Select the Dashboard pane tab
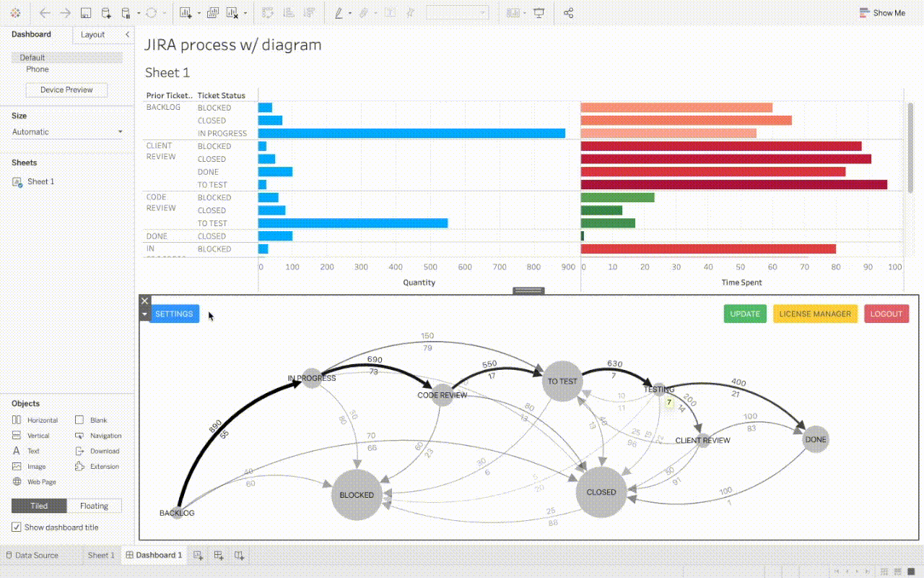924x578 pixels. [x=31, y=35]
